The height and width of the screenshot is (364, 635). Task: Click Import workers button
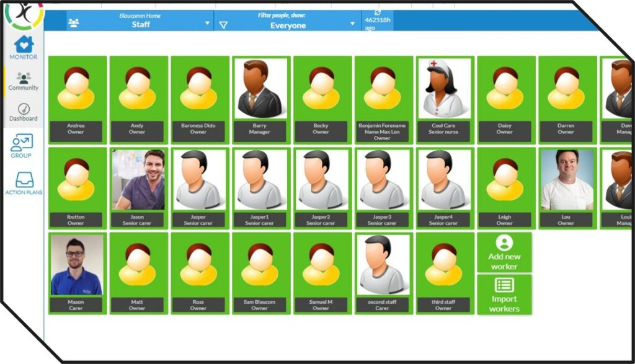pos(504,295)
